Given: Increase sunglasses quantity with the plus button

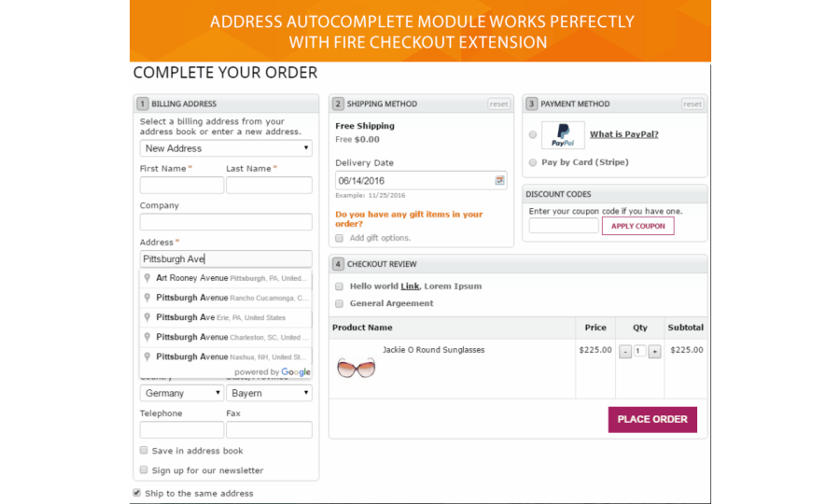Looking at the screenshot, I should click(x=654, y=351).
